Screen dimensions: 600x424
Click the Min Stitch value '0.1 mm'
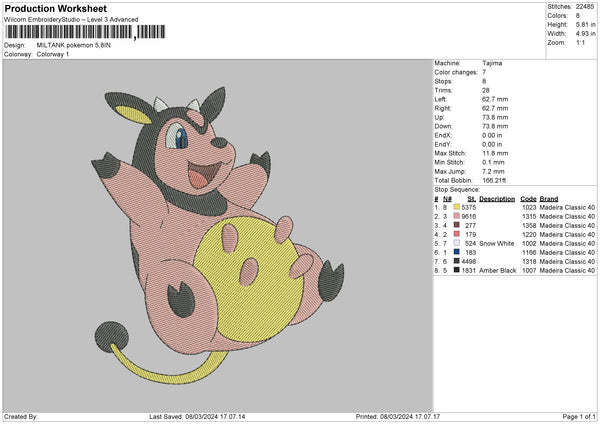pos(493,162)
